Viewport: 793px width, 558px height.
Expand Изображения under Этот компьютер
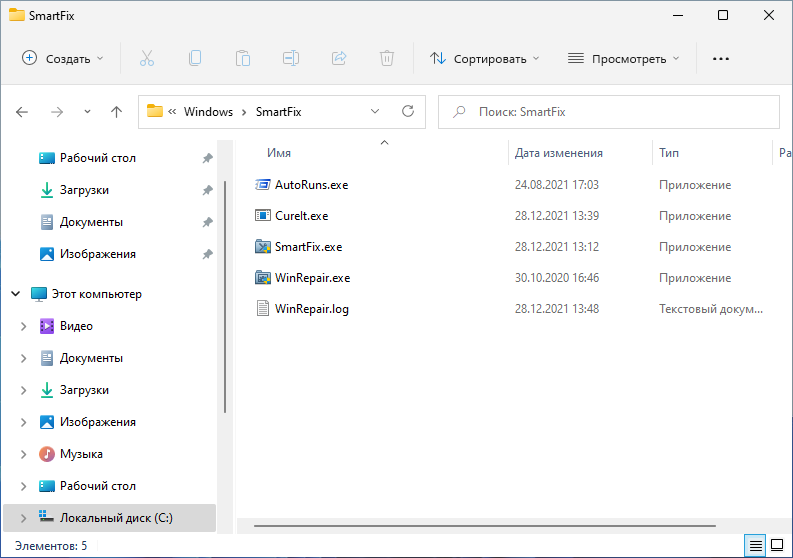(x=23, y=421)
